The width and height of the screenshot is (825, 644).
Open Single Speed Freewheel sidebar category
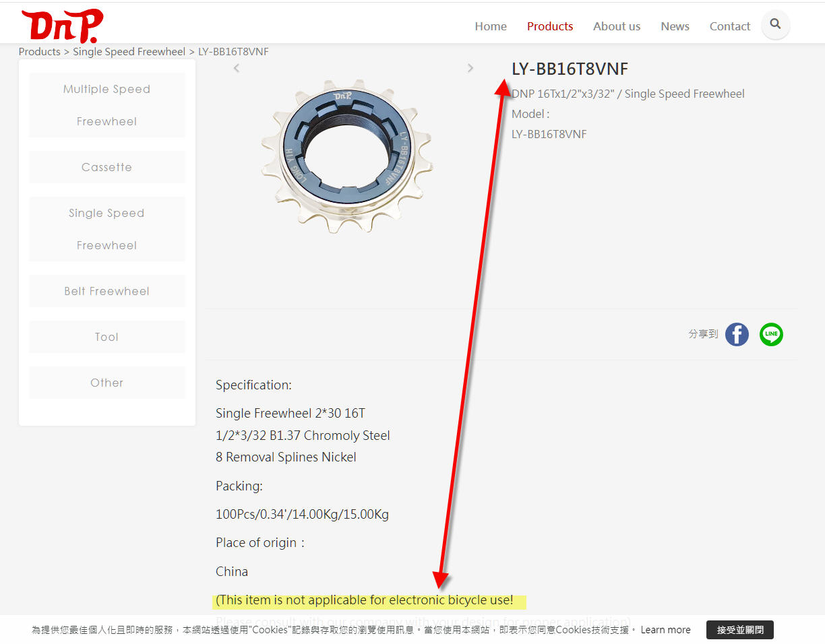click(106, 229)
